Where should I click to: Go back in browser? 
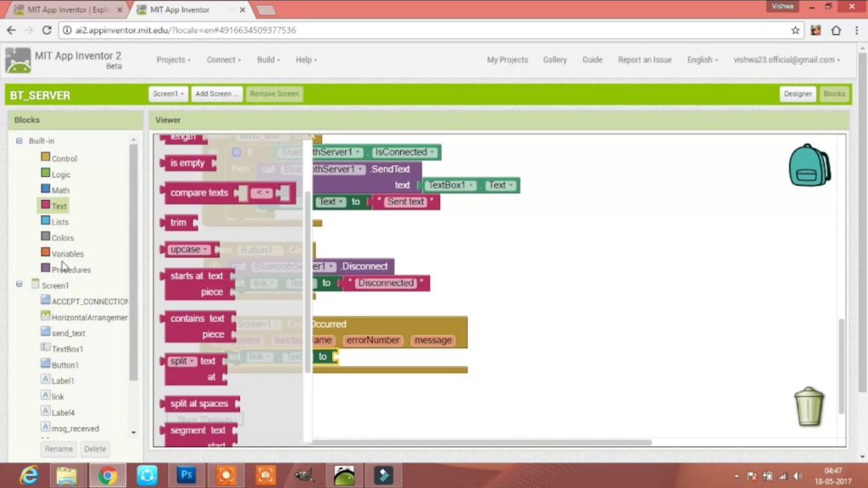tap(11, 30)
